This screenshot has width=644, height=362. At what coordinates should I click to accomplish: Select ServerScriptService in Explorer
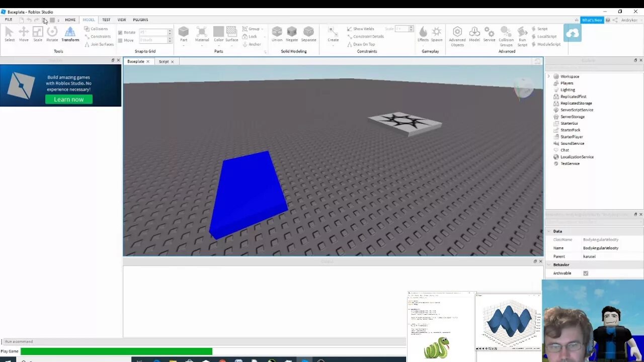pyautogui.click(x=577, y=110)
